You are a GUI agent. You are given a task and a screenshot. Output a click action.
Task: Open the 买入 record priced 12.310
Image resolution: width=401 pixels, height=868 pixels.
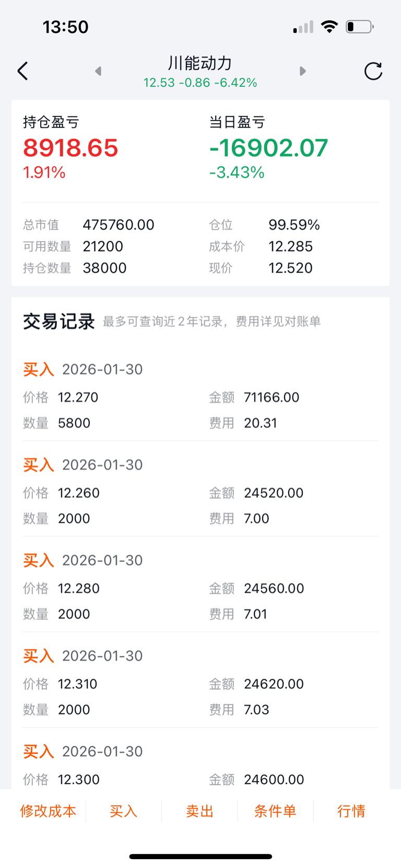click(x=200, y=683)
